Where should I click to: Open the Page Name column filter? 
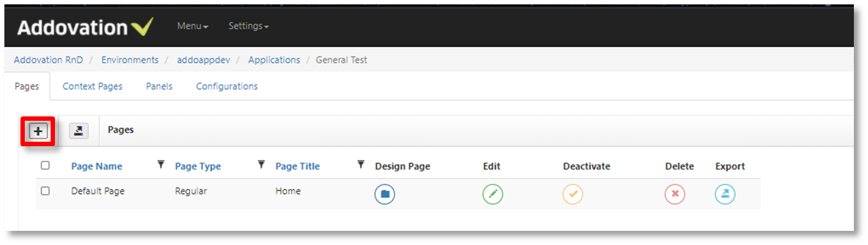[161, 165]
